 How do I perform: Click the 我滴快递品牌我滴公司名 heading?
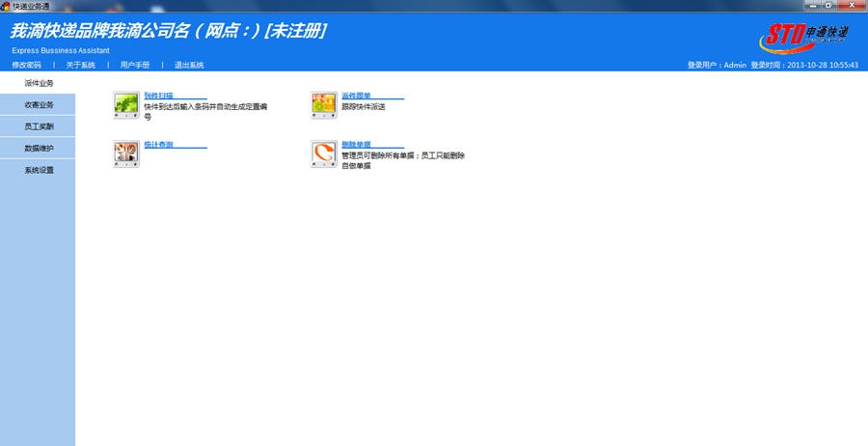click(x=100, y=31)
